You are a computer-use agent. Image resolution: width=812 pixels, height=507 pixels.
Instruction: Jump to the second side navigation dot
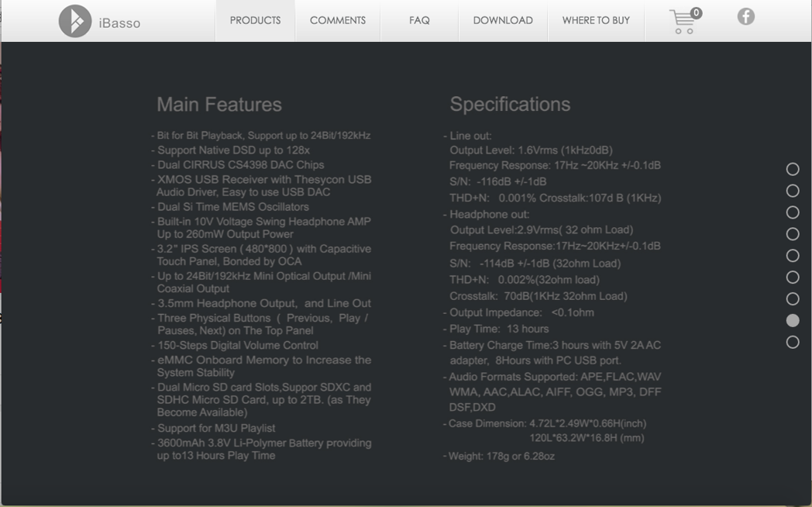(x=792, y=191)
